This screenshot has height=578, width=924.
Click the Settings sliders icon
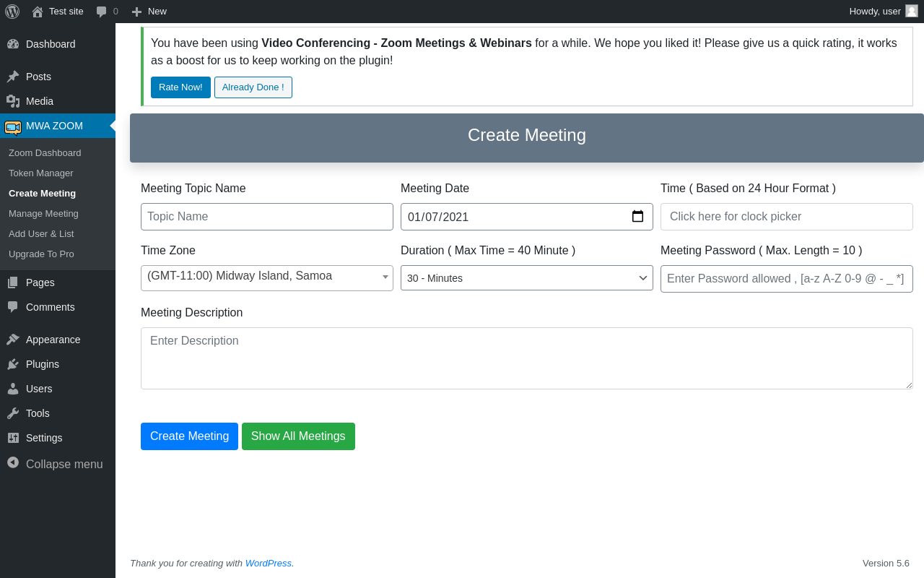pos(13,438)
